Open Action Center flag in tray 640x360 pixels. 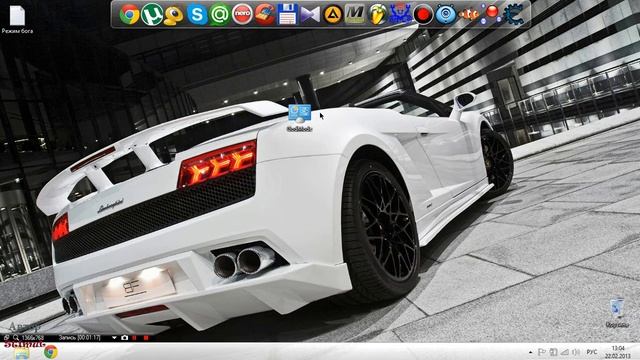click(x=542, y=352)
